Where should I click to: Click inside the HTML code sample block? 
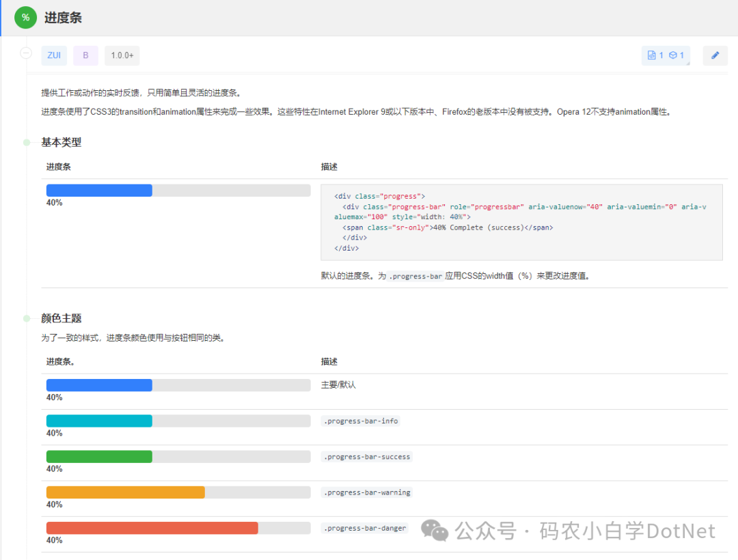521,222
